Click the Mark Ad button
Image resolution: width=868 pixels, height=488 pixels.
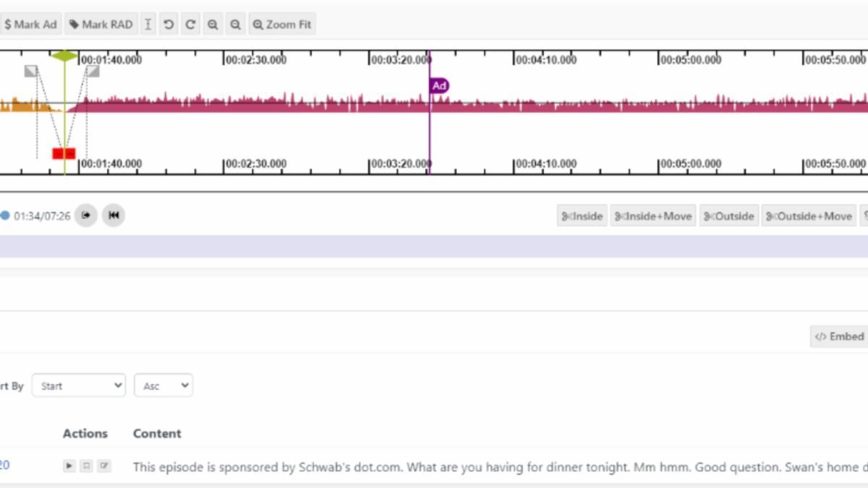[30, 24]
